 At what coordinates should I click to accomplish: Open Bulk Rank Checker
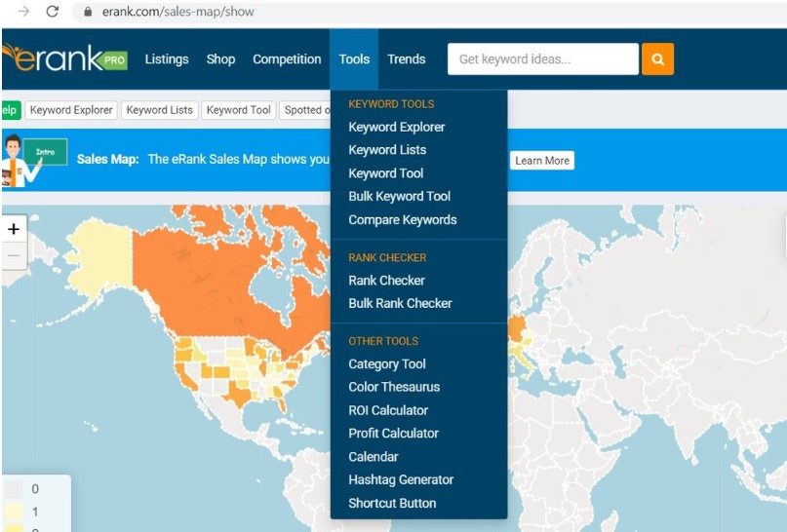tap(400, 303)
